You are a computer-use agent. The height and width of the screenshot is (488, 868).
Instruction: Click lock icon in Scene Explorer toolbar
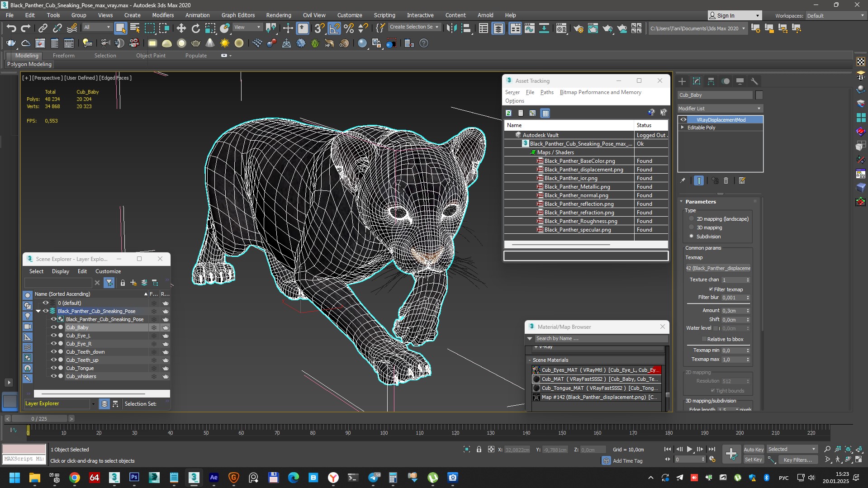123,283
